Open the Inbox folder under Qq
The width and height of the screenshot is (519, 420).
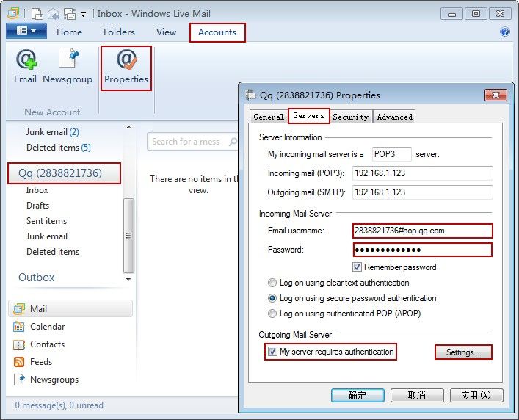pos(37,190)
